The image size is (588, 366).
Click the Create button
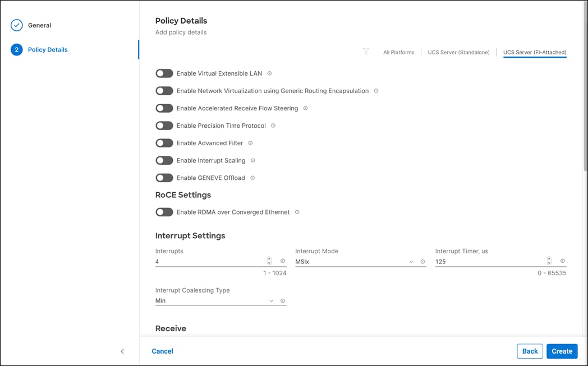point(562,351)
